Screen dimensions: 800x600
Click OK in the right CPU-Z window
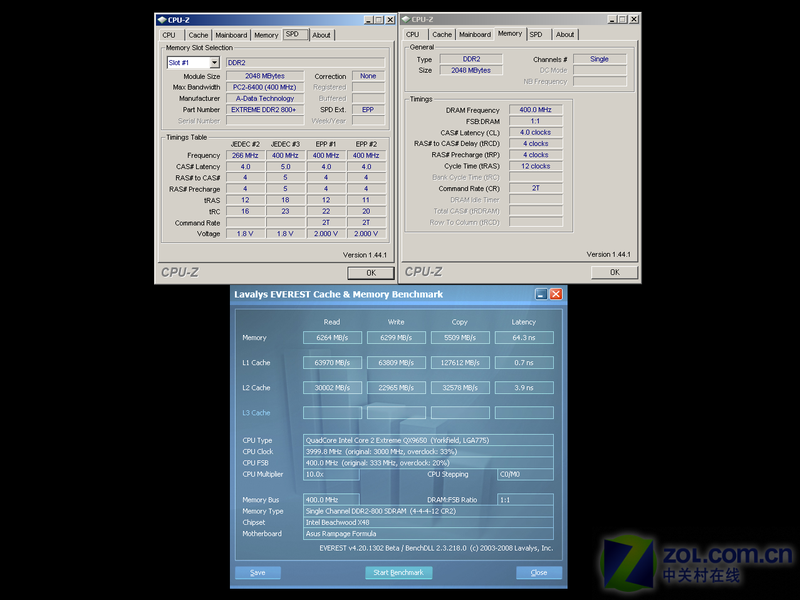(x=614, y=272)
